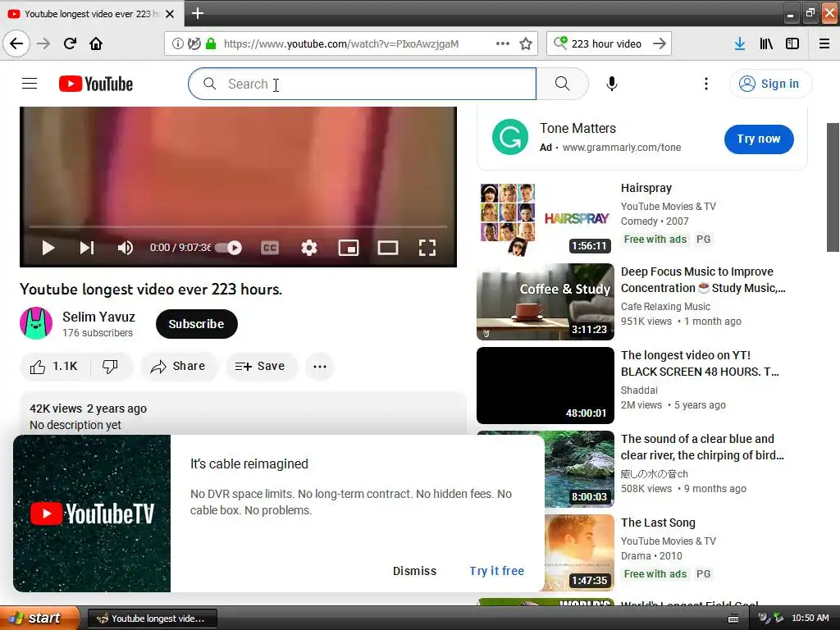Click the Youtube longest vide taskbar item
The width and height of the screenshot is (840, 630).
pos(153,619)
